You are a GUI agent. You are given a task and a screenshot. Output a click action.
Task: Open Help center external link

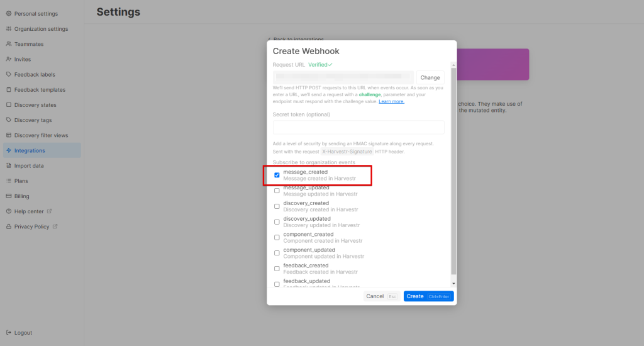29,211
